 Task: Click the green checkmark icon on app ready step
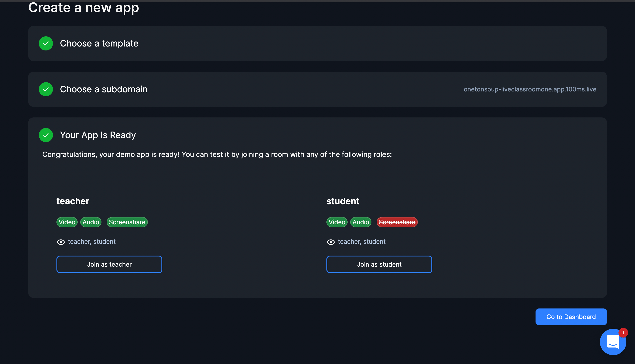(46, 135)
